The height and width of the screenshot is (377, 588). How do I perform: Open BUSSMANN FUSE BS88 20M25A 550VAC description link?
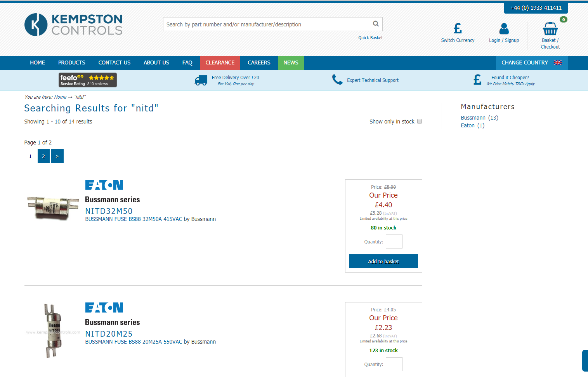pyautogui.click(x=134, y=342)
